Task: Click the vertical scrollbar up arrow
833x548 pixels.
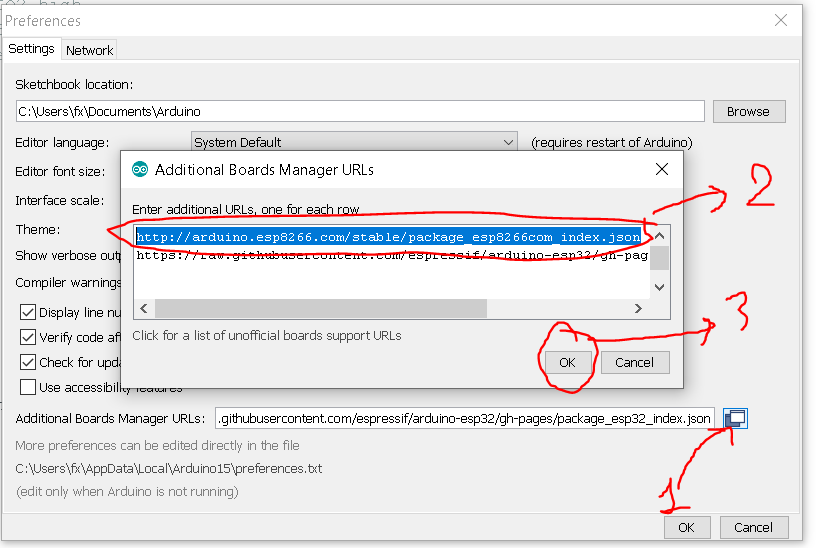Action: click(x=660, y=236)
